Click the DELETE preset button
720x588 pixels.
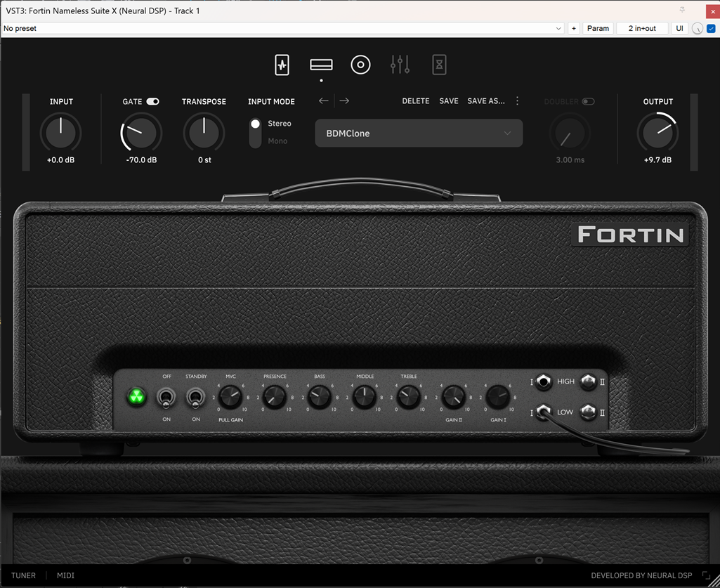pyautogui.click(x=416, y=101)
